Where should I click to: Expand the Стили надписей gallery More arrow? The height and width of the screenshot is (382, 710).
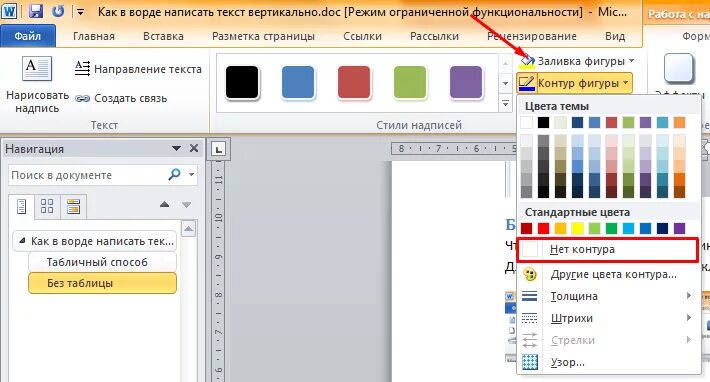click(x=506, y=103)
